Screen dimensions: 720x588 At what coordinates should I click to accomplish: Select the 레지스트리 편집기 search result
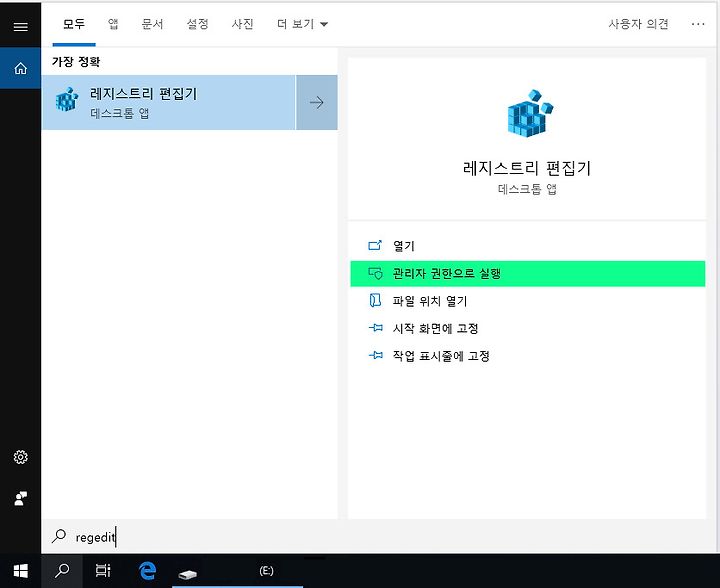click(169, 102)
